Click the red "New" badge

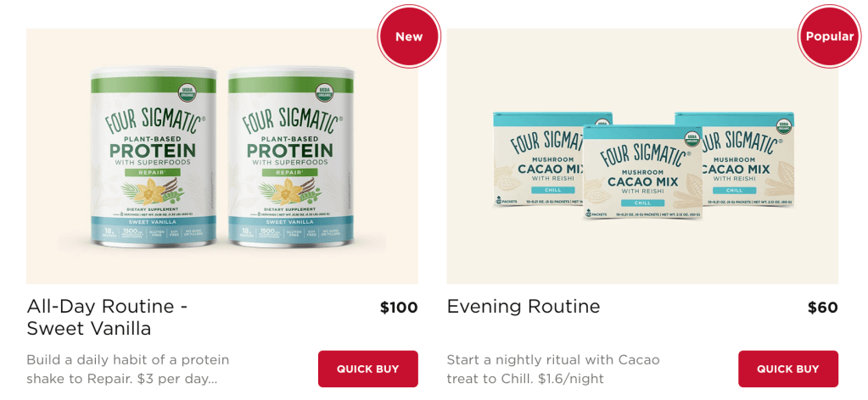tap(409, 36)
